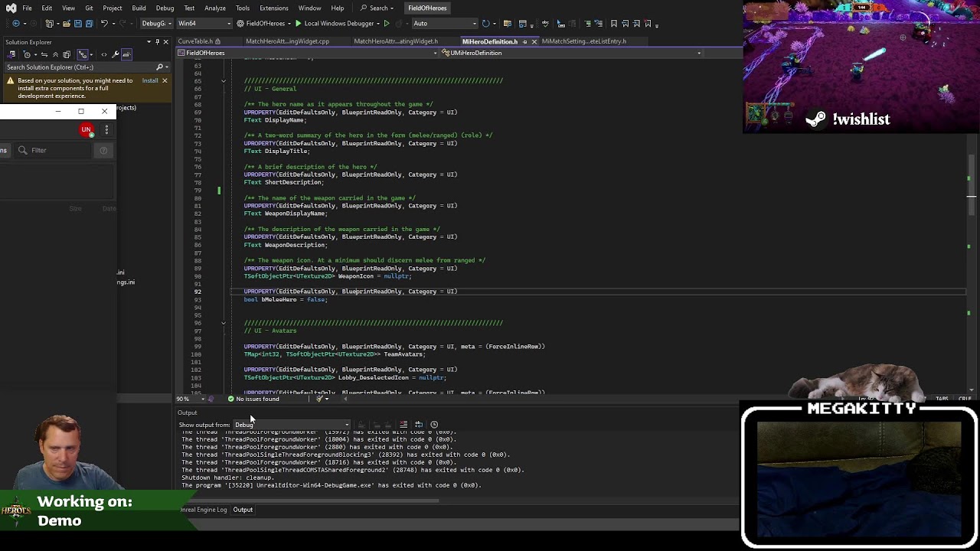Toggle output timestamps with the clock icon
Screen dimensions: 980x551
[434, 425]
